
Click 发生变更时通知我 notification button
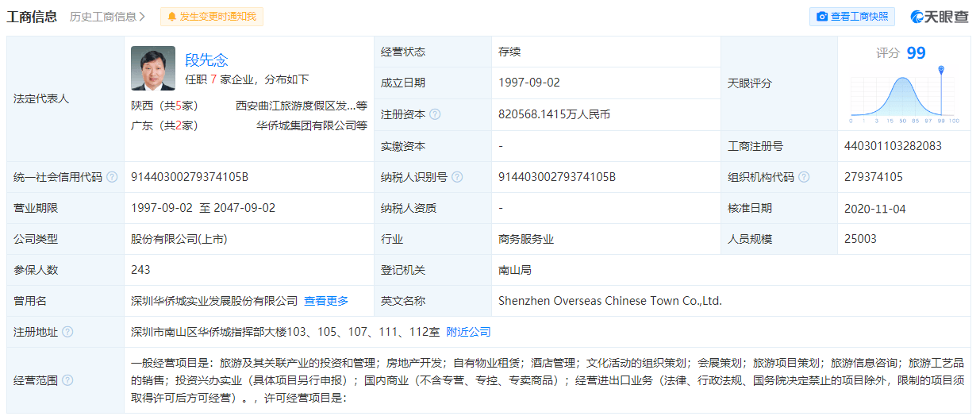coord(211,17)
